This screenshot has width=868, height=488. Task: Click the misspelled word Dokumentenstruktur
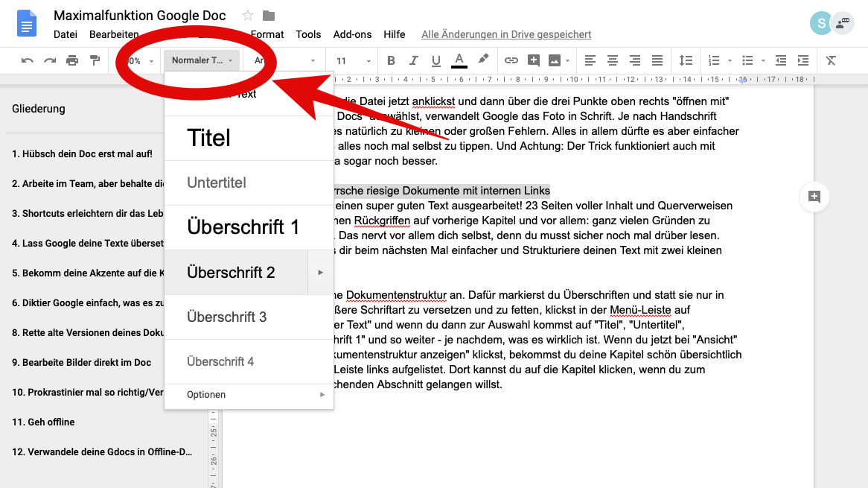pyautogui.click(x=396, y=295)
